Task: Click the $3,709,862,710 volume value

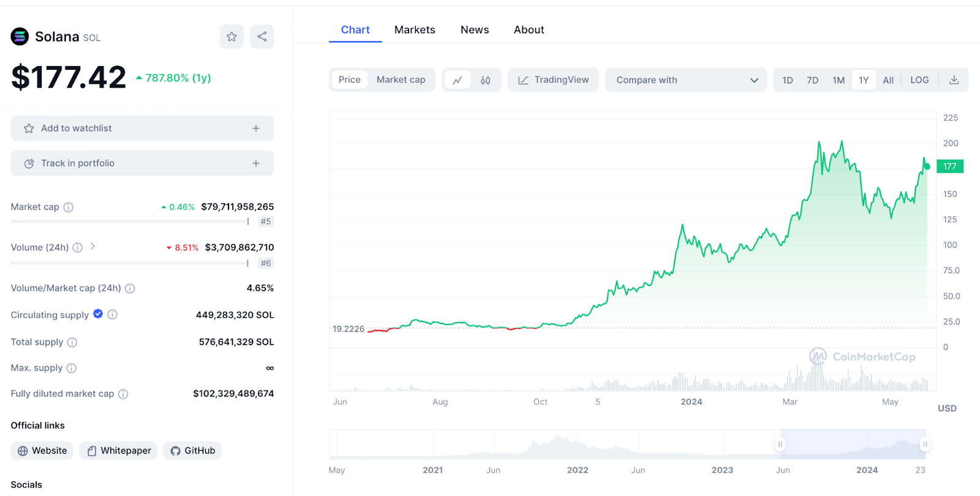Action: coord(239,247)
